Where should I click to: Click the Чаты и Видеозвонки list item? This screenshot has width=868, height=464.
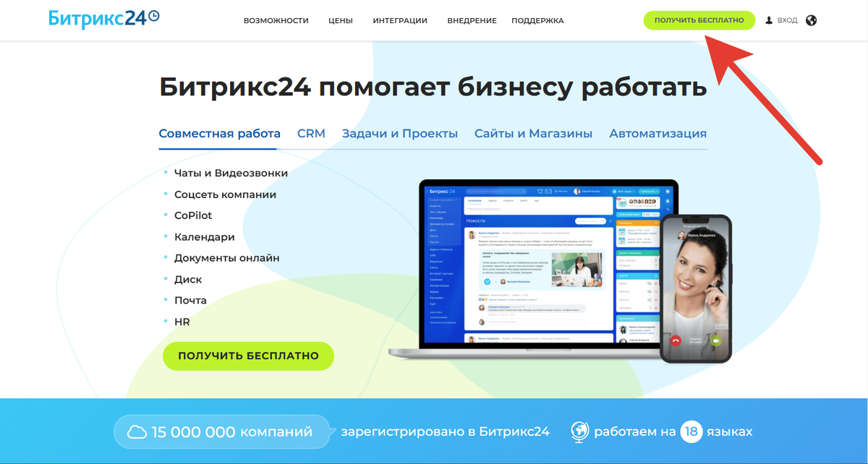tap(231, 173)
